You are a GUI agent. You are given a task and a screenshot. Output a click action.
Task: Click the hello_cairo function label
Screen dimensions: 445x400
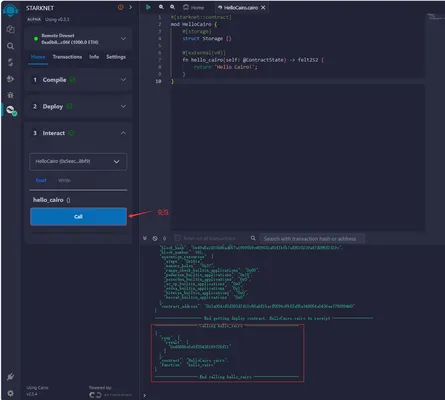coord(48,200)
